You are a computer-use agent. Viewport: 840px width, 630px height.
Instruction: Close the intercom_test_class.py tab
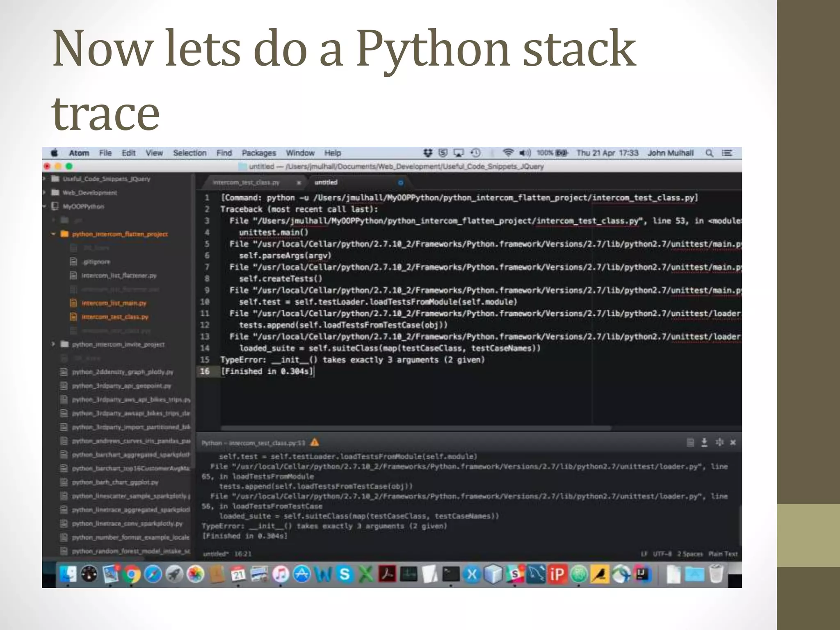tap(299, 183)
